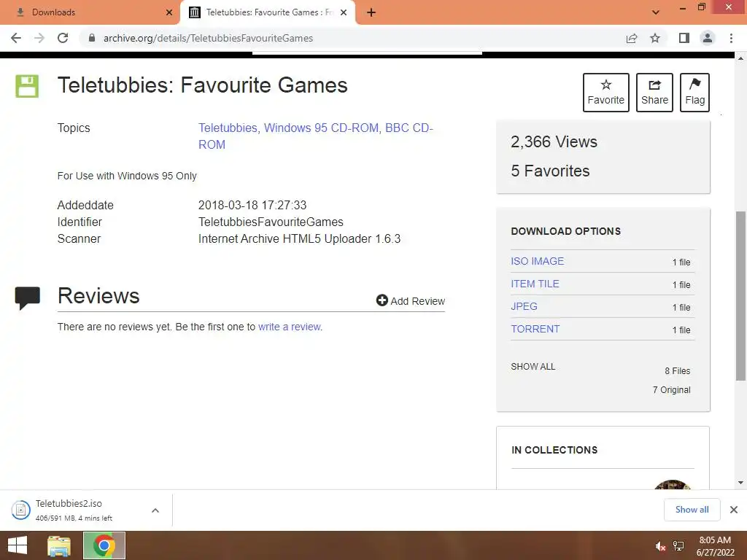The width and height of the screenshot is (747, 560).
Task: Click the Scanner value Internet Archive HTML5 Uploader
Action: (299, 239)
